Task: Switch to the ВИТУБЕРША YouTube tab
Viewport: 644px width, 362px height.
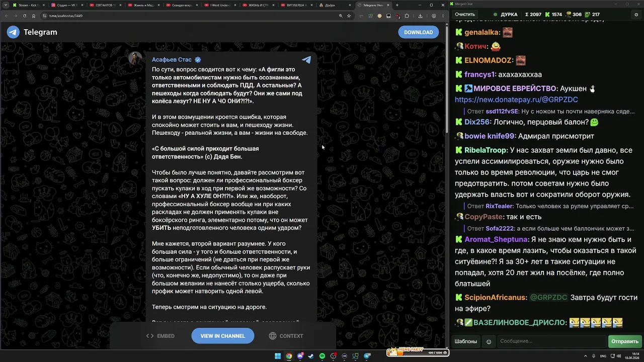Action: [x=296, y=5]
